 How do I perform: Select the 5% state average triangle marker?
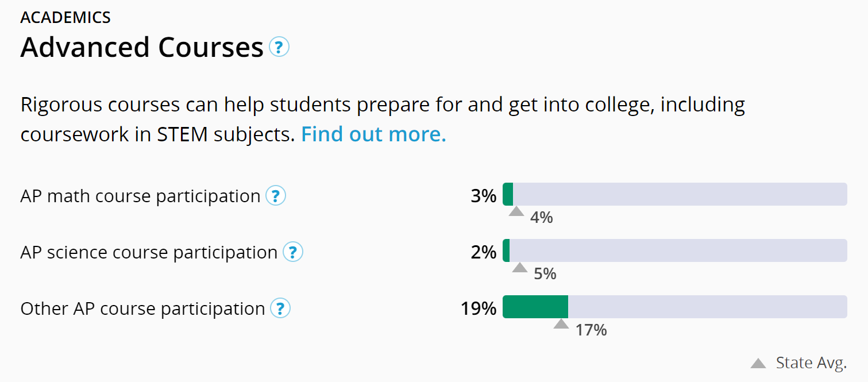coord(519,267)
